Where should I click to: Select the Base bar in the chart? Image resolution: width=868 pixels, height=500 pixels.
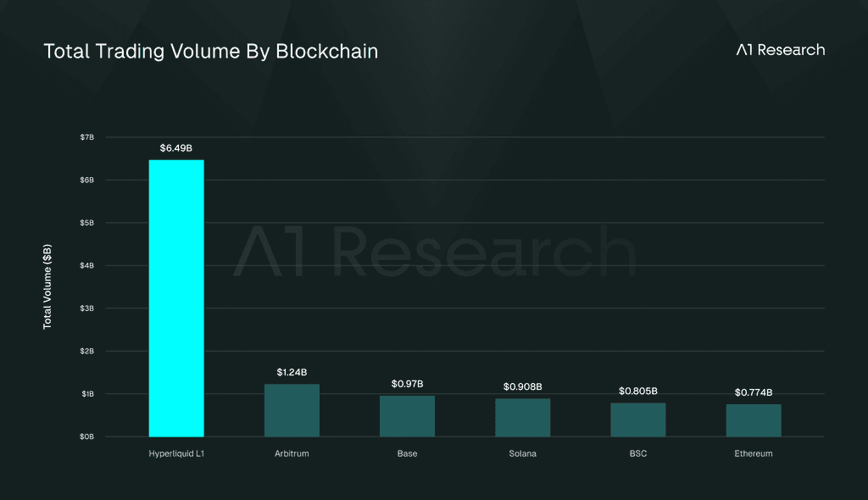(x=407, y=416)
